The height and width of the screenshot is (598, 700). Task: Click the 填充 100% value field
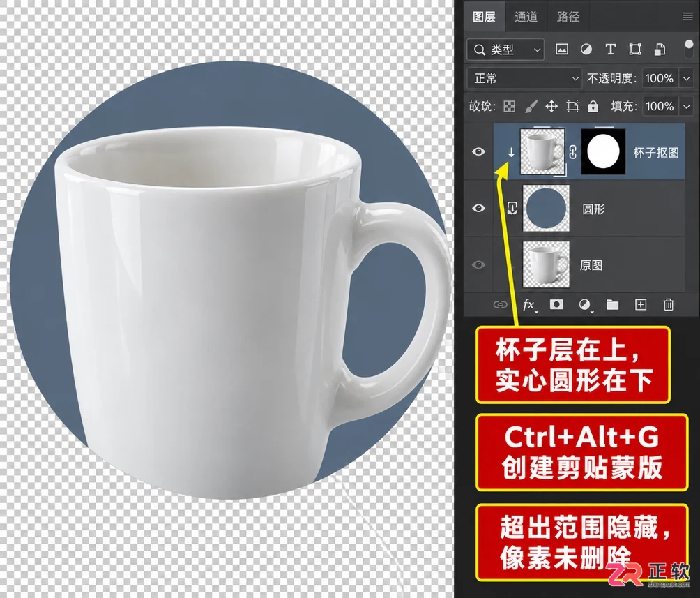pos(660,106)
